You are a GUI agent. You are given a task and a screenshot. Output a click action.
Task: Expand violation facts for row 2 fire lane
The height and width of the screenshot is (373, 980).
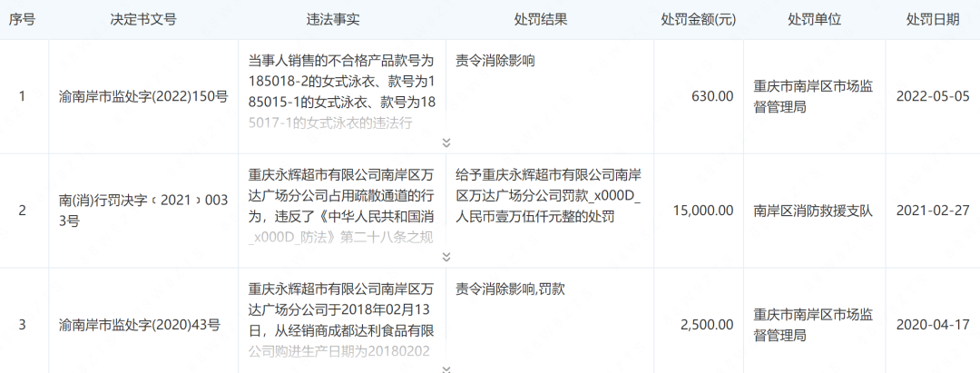pos(446,257)
